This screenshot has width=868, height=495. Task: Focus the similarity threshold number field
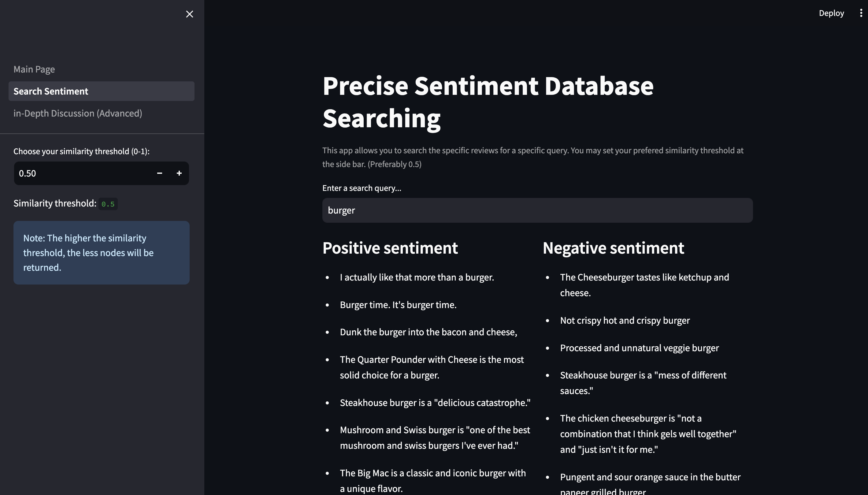[x=82, y=173]
